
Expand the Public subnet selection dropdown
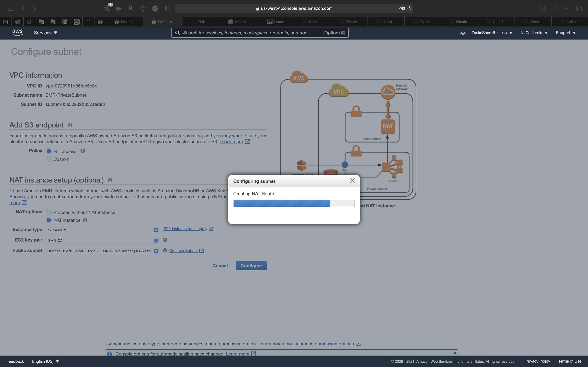(102, 251)
